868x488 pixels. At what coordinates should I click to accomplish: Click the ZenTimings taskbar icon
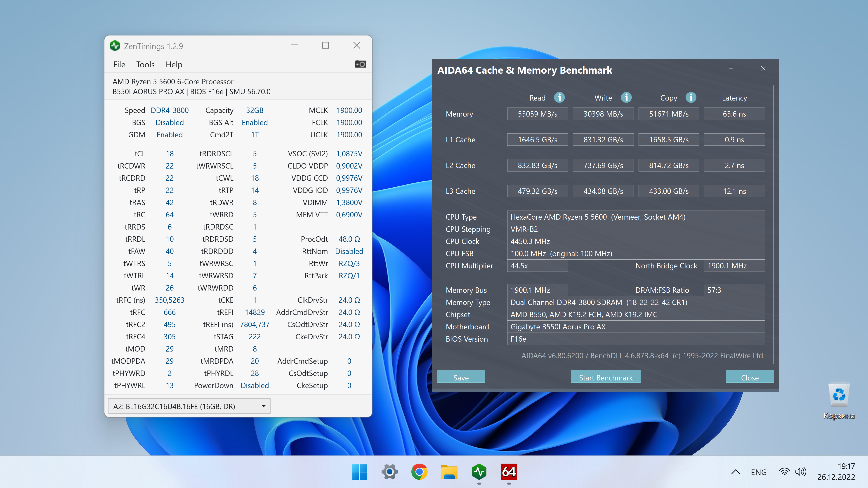[x=479, y=472]
